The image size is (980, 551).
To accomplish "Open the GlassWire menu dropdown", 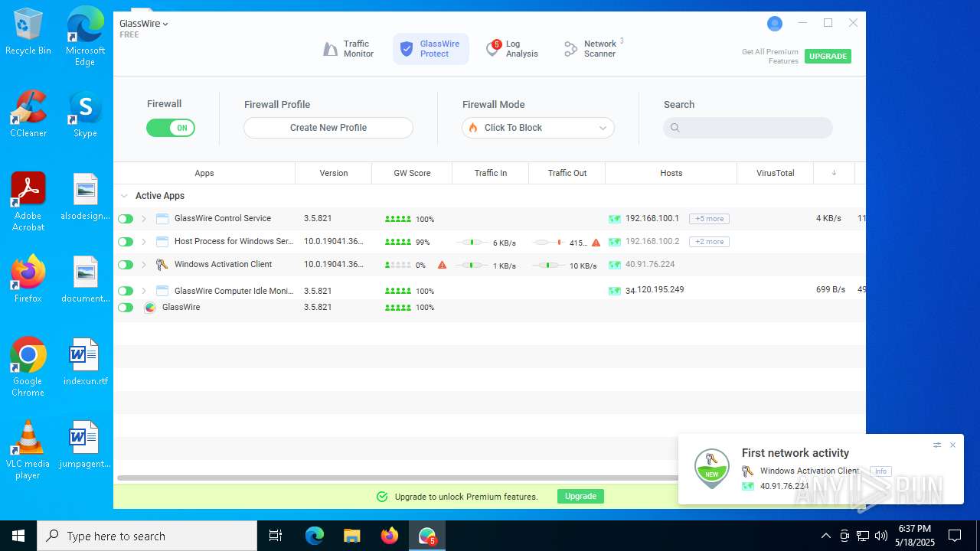I will pos(144,24).
